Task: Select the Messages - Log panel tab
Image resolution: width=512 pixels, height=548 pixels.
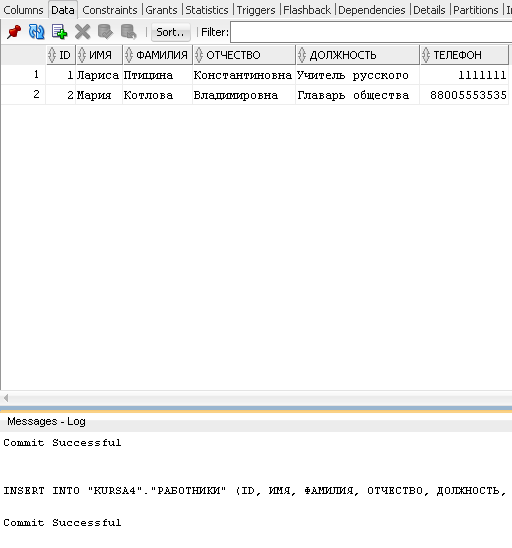Action: [x=46, y=421]
